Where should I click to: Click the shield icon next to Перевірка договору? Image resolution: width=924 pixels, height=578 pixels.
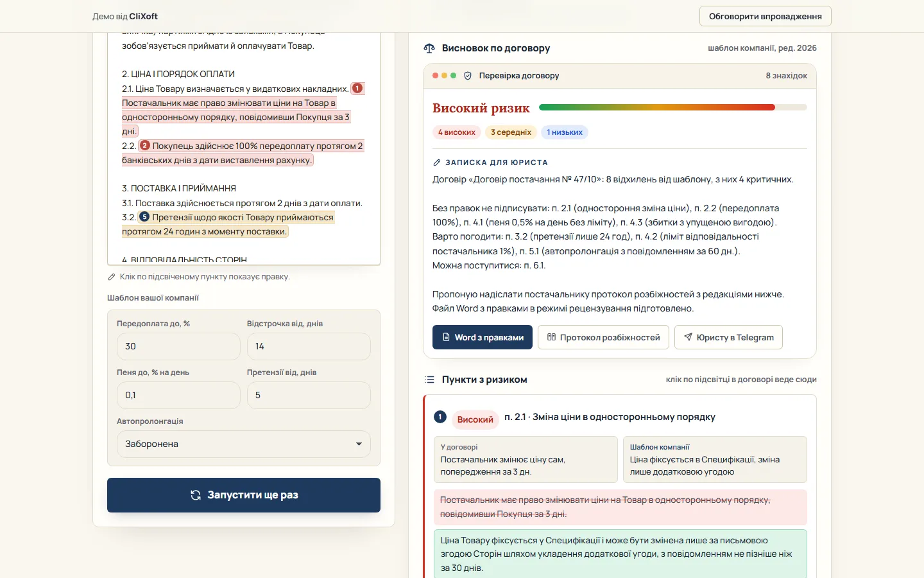coord(468,76)
